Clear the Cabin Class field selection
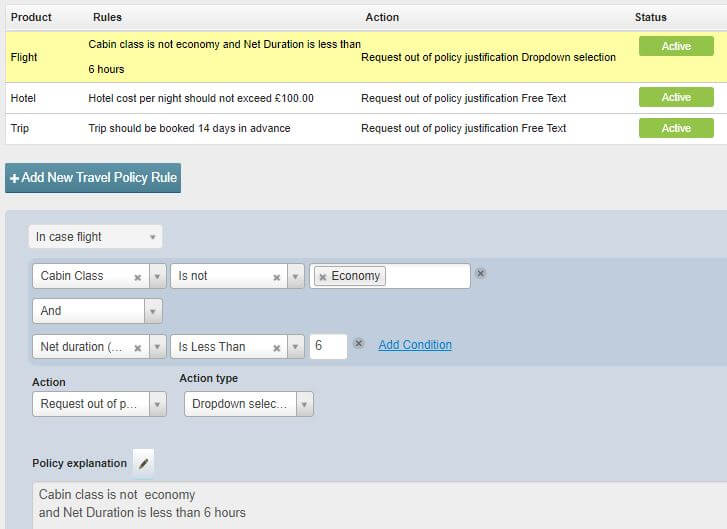 [x=138, y=277]
